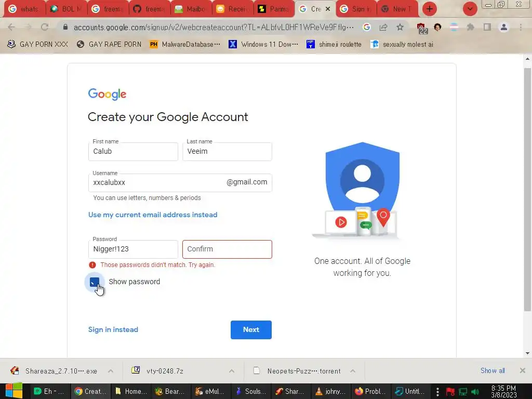Screen dimensions: 532x399
Task: Open the vty-0248.7z download item
Action: [x=158, y=371]
